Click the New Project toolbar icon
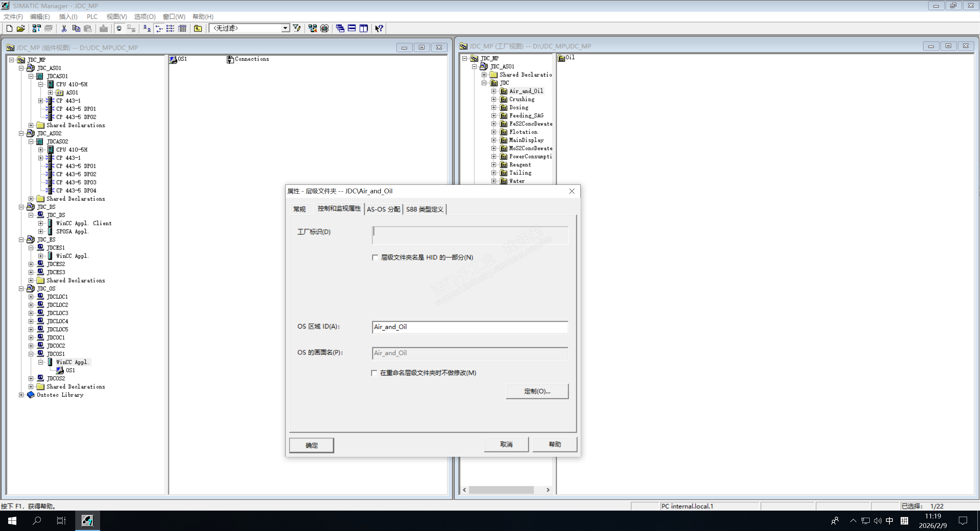 tap(9, 29)
